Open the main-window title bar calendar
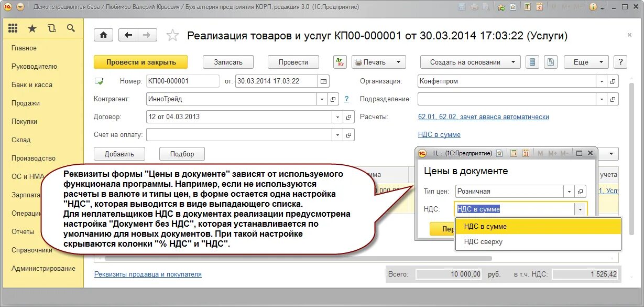 click(x=539, y=7)
